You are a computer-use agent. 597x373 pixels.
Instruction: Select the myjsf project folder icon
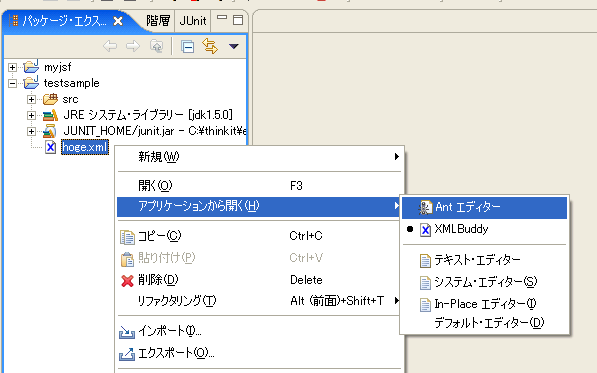pos(31,67)
